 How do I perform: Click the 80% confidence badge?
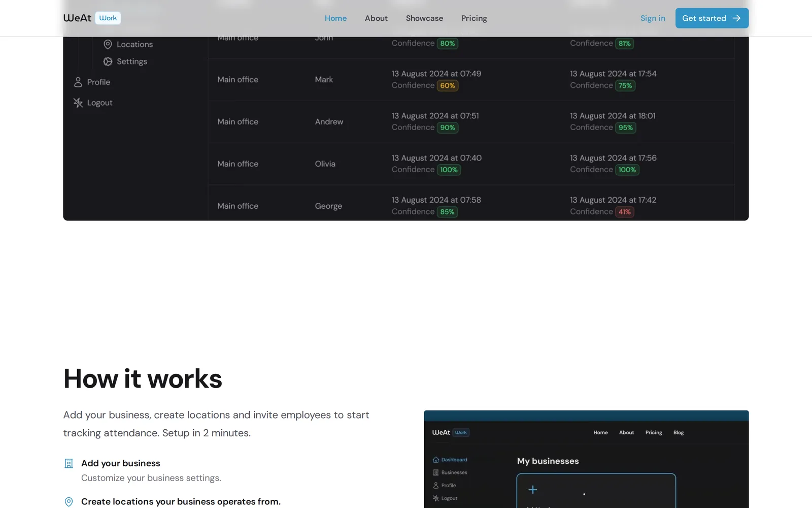[448, 44]
